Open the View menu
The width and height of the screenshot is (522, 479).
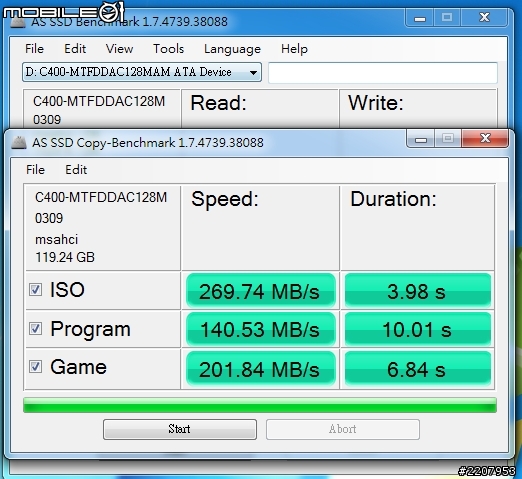click(x=119, y=49)
